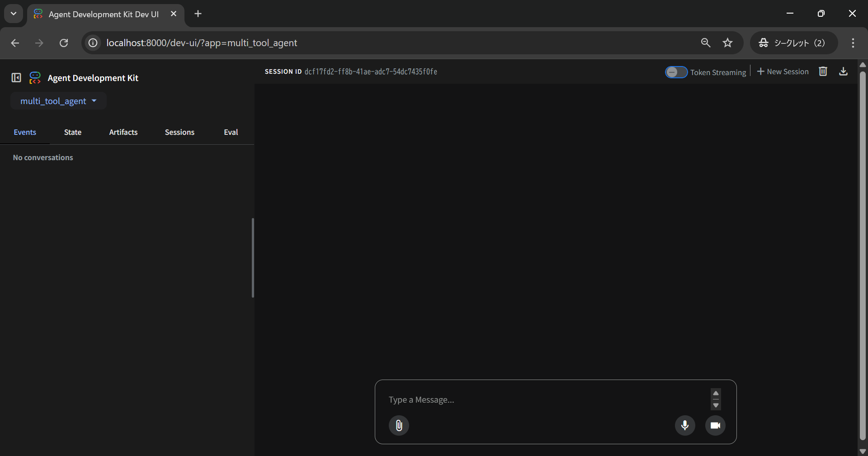
Task: Open the tab search dropdown
Action: coord(13,14)
